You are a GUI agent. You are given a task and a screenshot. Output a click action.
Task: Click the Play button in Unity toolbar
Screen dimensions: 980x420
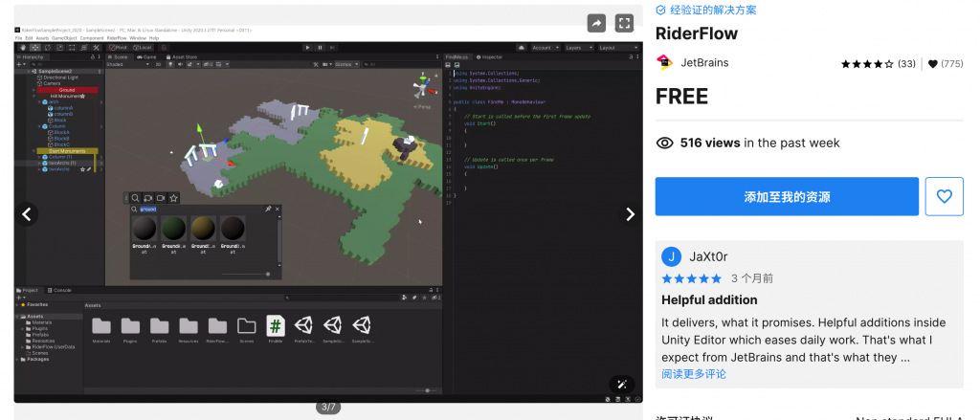pyautogui.click(x=307, y=48)
